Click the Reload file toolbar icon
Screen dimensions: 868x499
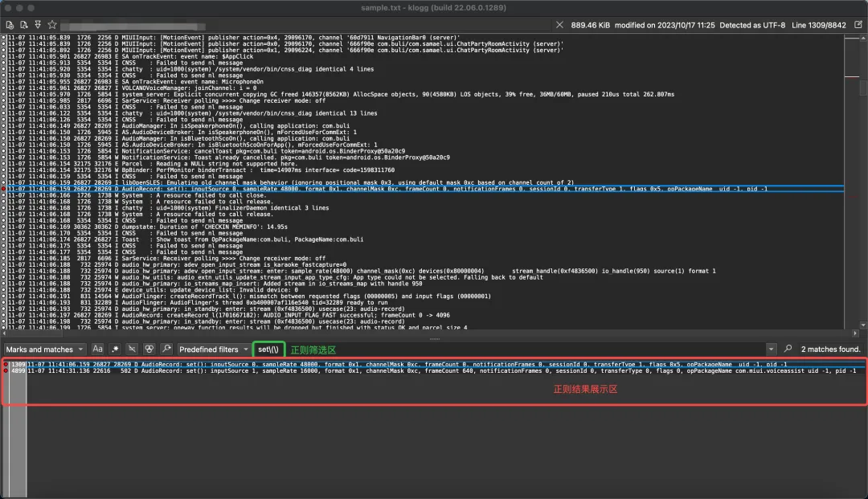point(24,25)
